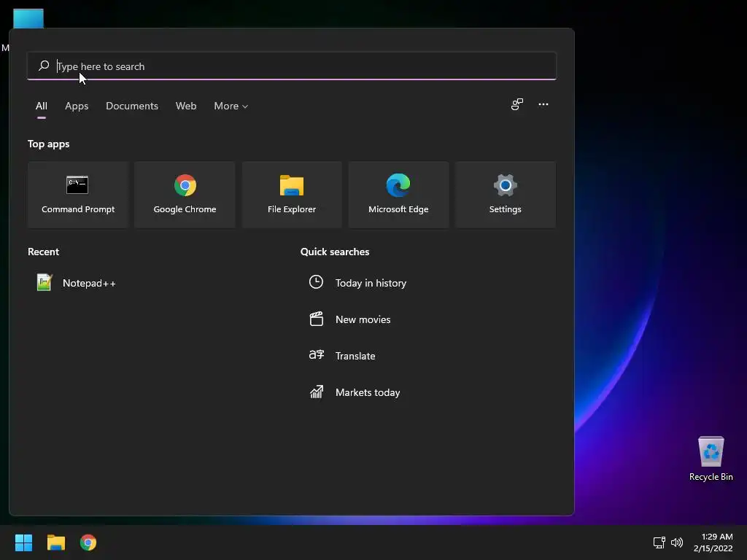Select the blue desktop icon at top left
747x560 pixels.
point(28,19)
